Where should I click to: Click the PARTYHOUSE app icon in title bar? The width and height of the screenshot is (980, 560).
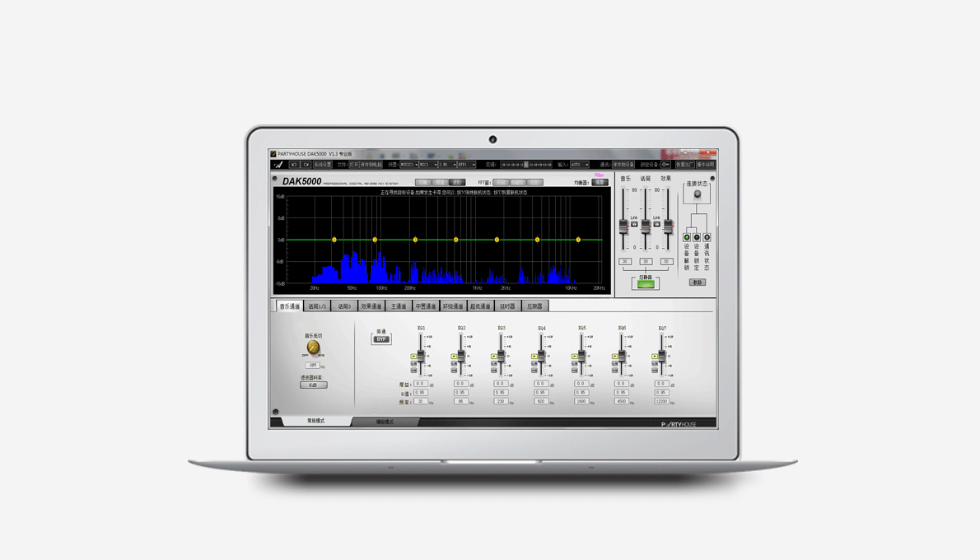[x=273, y=154]
